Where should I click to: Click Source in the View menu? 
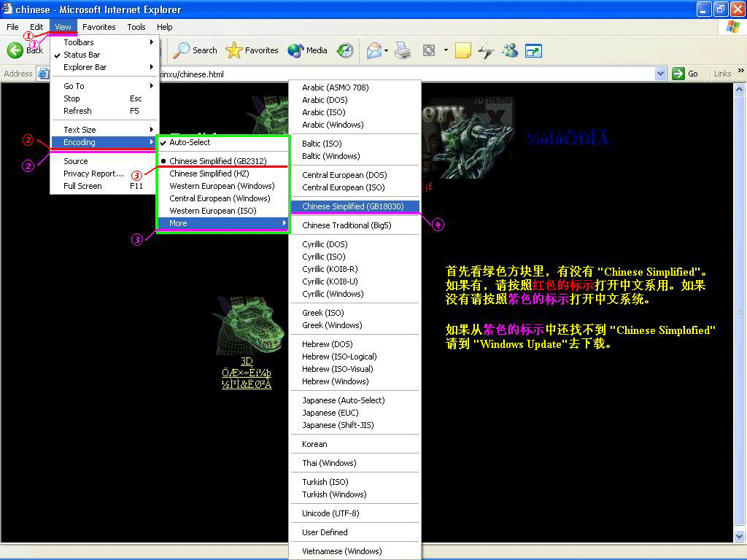104,161
